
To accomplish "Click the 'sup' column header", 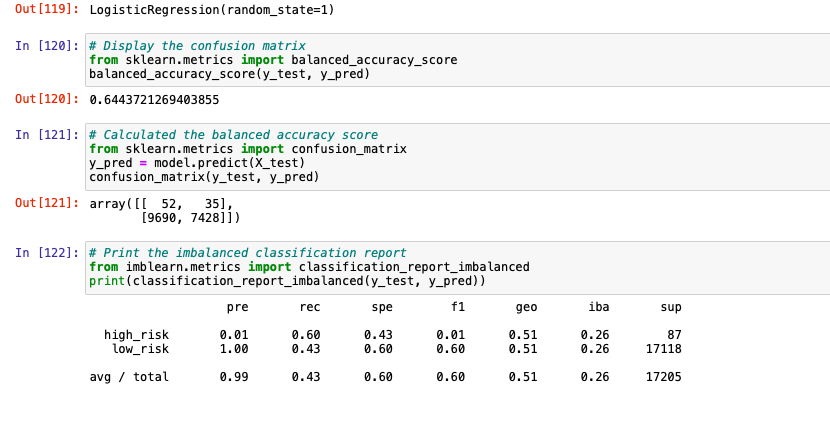I will coord(671,308).
